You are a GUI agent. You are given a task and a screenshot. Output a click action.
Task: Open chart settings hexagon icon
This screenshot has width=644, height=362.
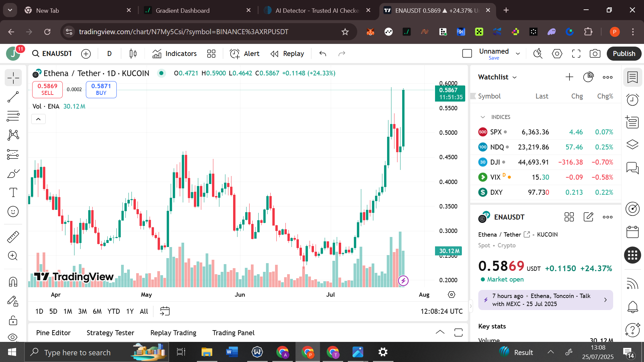point(557,54)
